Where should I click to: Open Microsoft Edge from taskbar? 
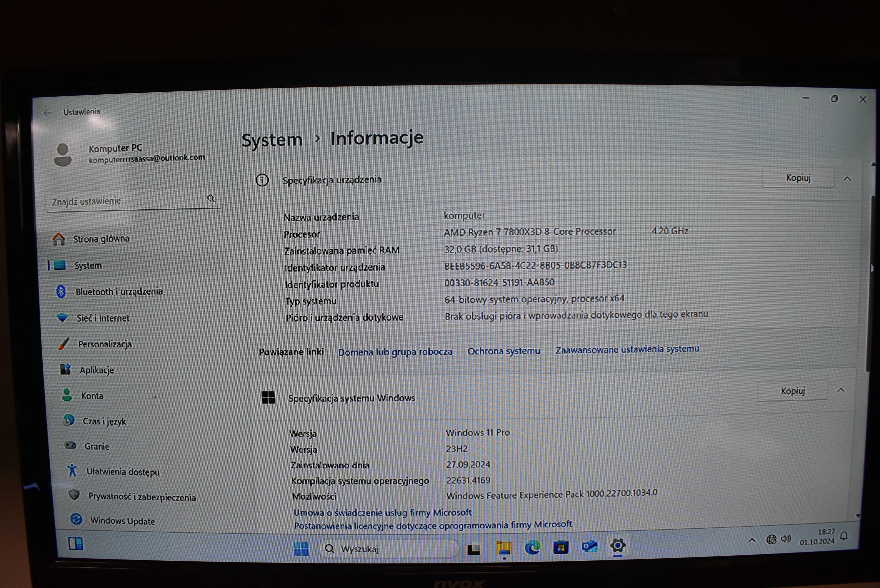click(532, 548)
